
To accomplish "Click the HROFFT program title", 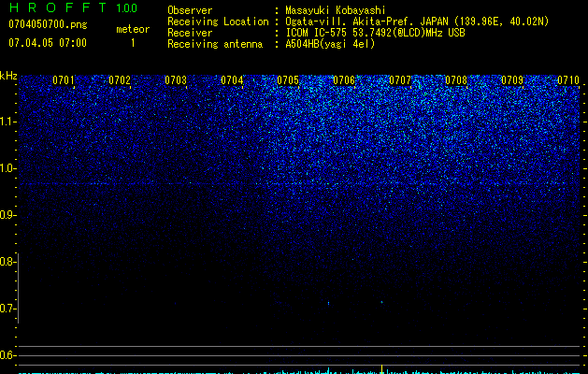I will (58, 7).
